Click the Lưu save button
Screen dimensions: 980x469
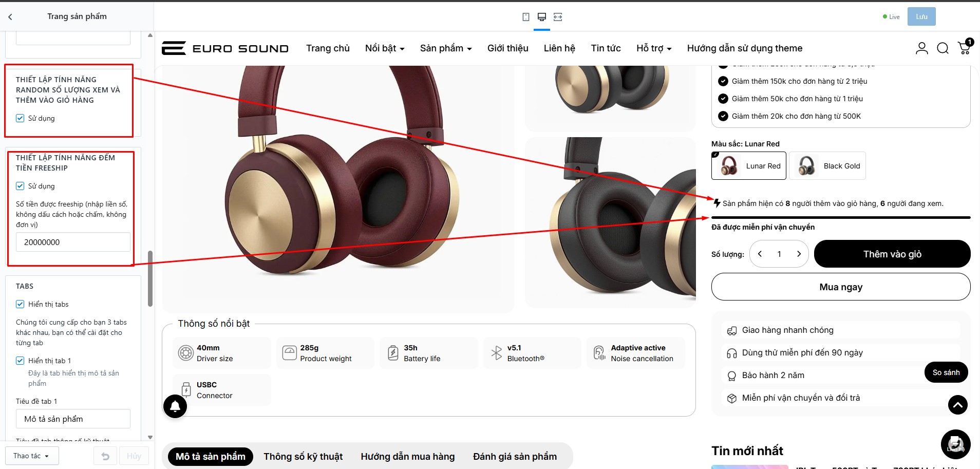point(921,16)
